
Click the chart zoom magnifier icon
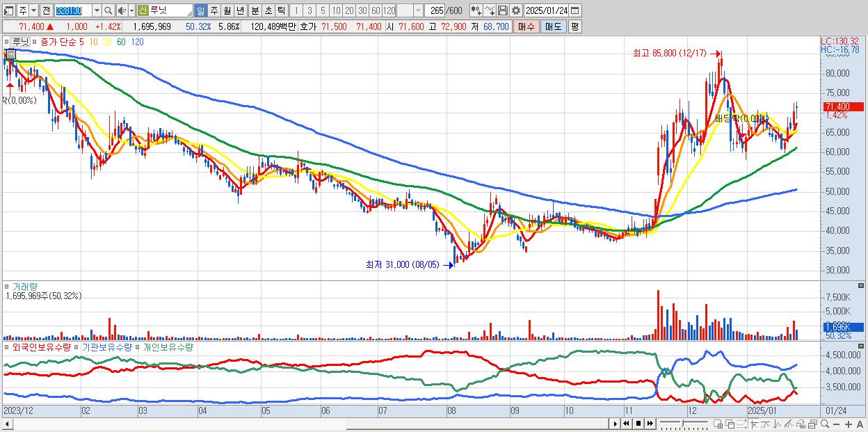[x=825, y=424]
